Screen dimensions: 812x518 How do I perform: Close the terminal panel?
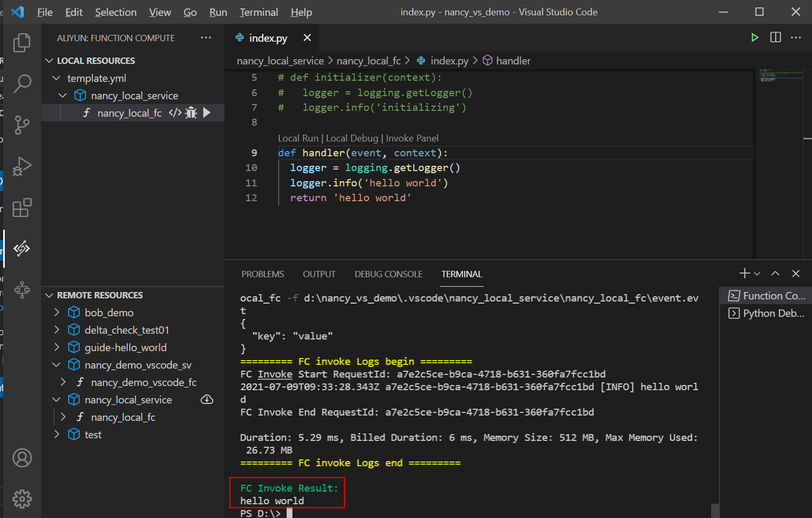[x=796, y=273]
